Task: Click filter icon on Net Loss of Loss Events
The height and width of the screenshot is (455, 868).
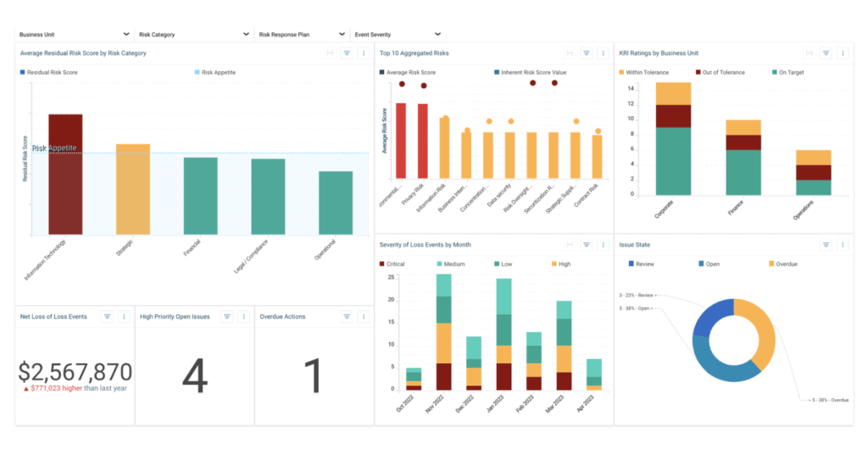Action: (107, 317)
